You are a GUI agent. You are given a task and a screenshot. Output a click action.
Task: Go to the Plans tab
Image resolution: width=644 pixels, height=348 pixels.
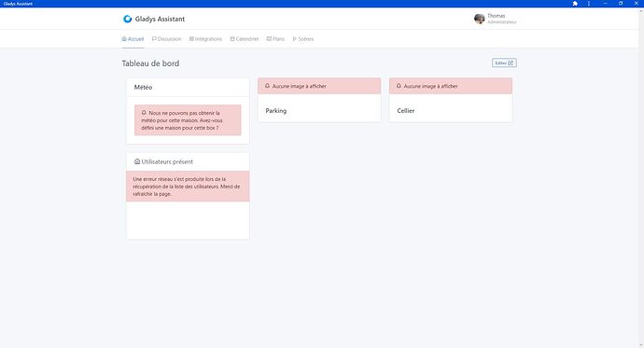[x=275, y=39]
